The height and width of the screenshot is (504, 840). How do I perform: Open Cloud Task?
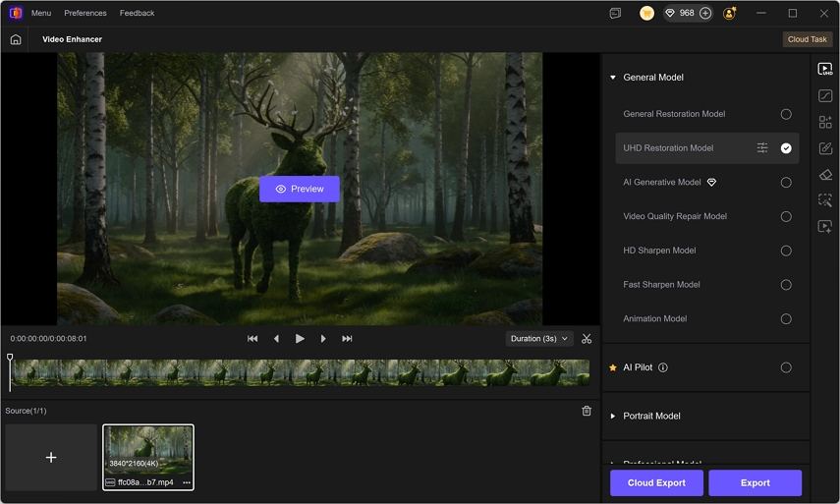pos(807,39)
